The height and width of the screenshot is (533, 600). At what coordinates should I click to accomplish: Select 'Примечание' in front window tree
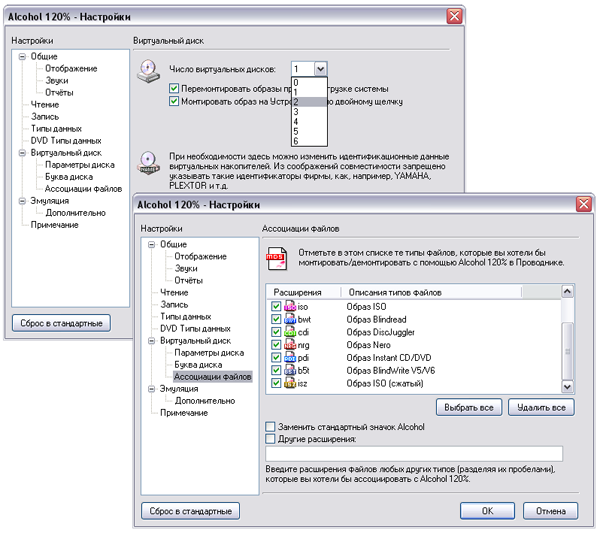184,413
